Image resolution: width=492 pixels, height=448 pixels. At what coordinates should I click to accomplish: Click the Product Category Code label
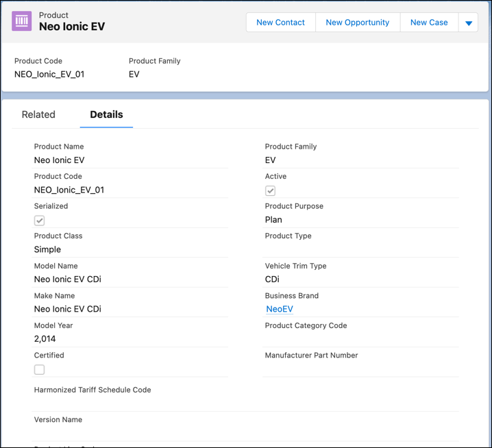306,325
